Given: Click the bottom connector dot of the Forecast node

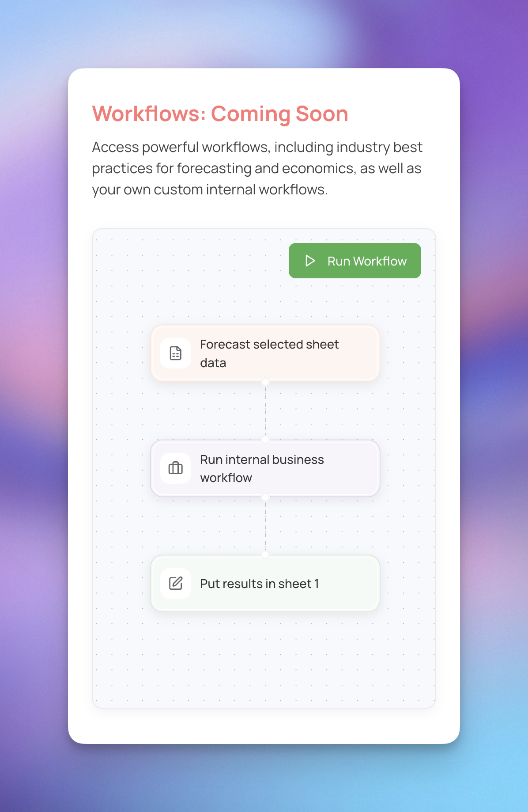Looking at the screenshot, I should coord(265,382).
